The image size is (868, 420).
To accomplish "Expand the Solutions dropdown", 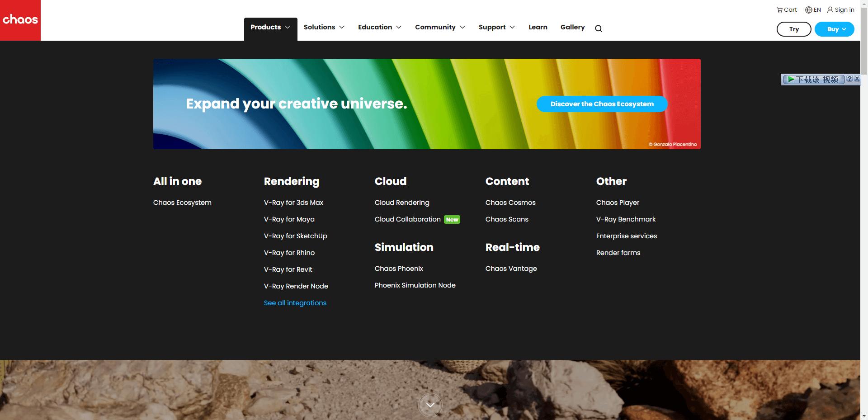I will [x=324, y=28].
